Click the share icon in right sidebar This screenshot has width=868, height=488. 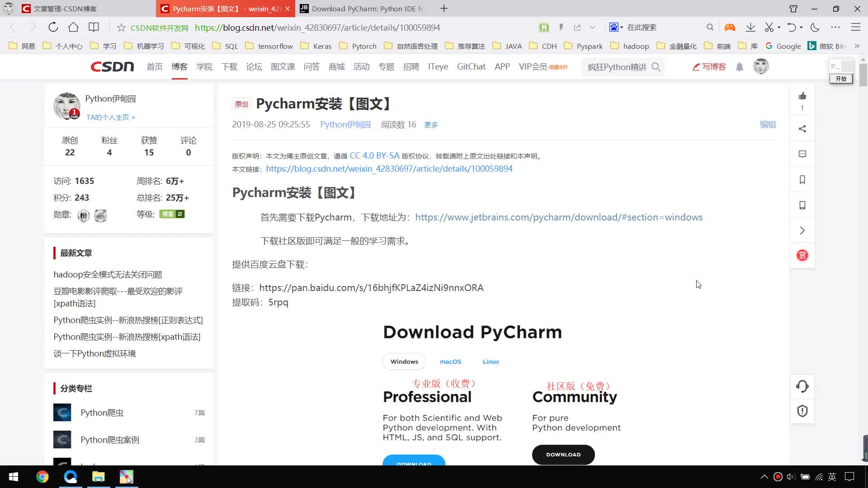(802, 129)
